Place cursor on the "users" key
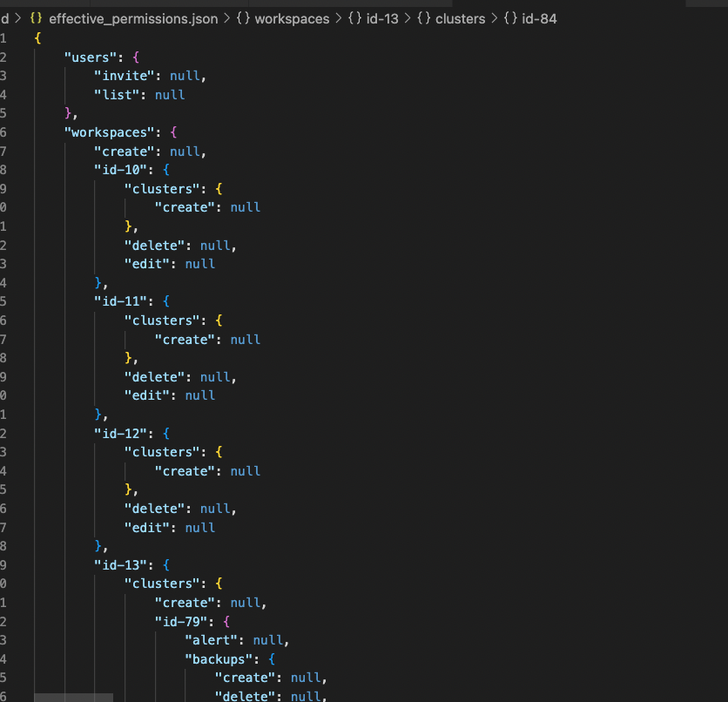 coord(90,57)
